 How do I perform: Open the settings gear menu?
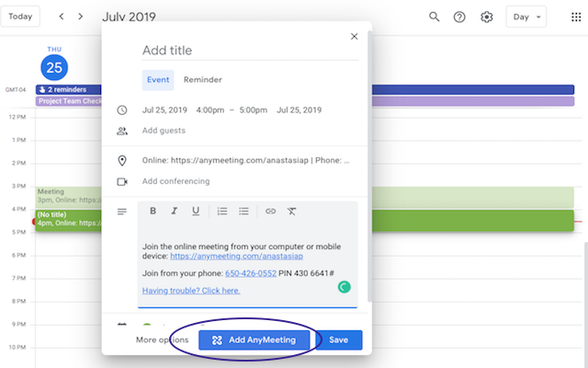coord(487,17)
